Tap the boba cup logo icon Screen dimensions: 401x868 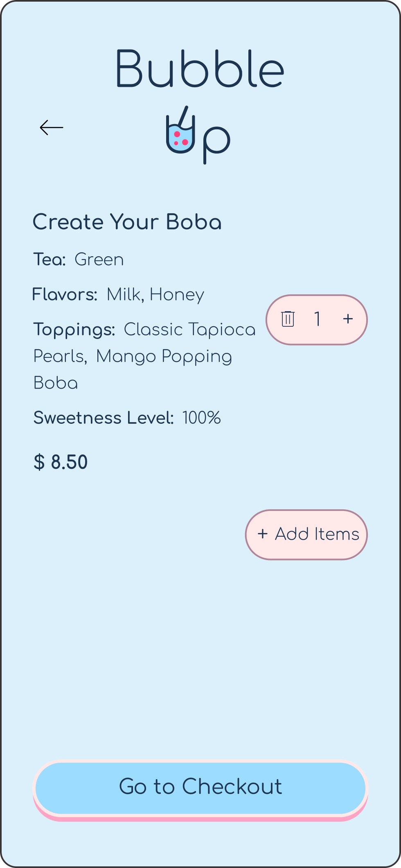180,130
